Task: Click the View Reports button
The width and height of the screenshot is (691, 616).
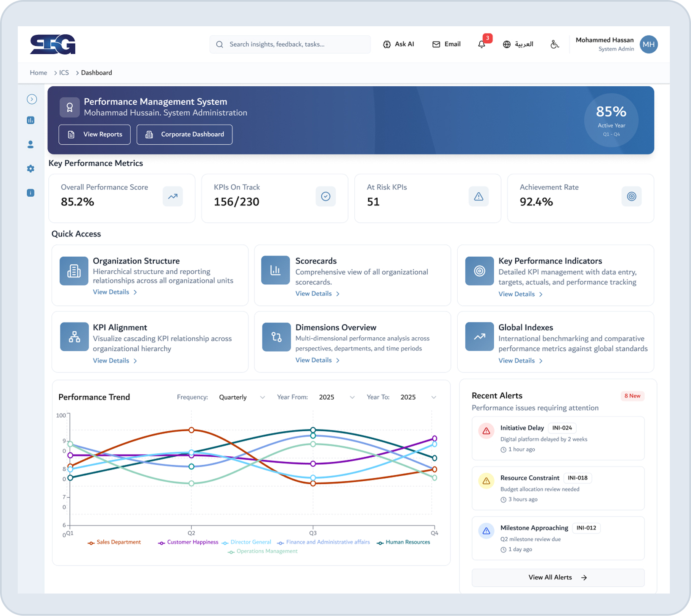Action: [x=94, y=134]
